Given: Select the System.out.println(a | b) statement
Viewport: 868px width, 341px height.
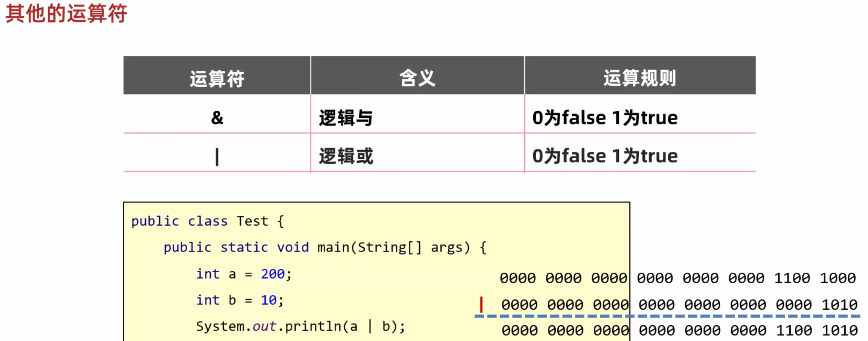Looking at the screenshot, I should tap(301, 326).
